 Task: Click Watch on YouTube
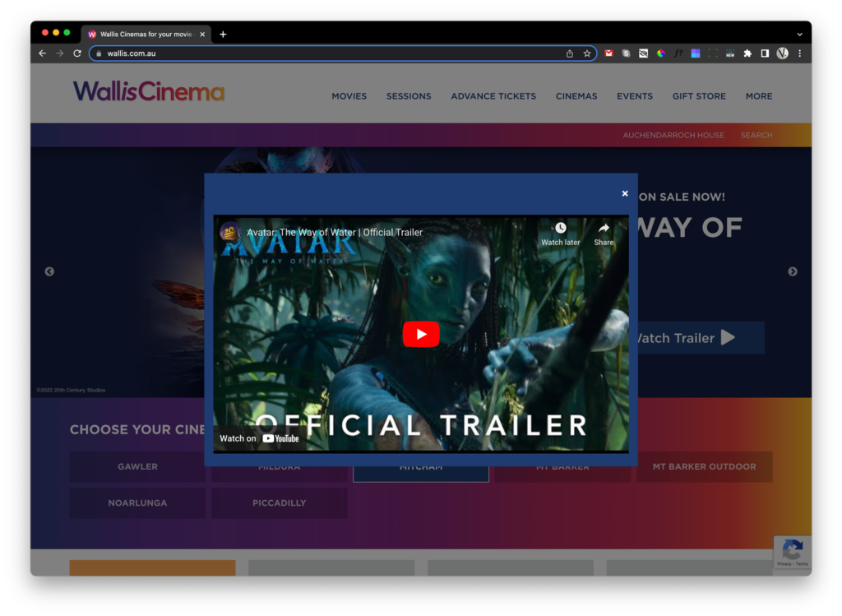point(259,438)
